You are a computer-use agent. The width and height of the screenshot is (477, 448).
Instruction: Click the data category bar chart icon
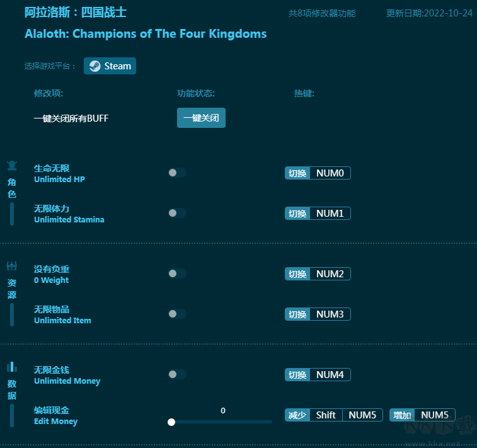pyautogui.click(x=12, y=367)
